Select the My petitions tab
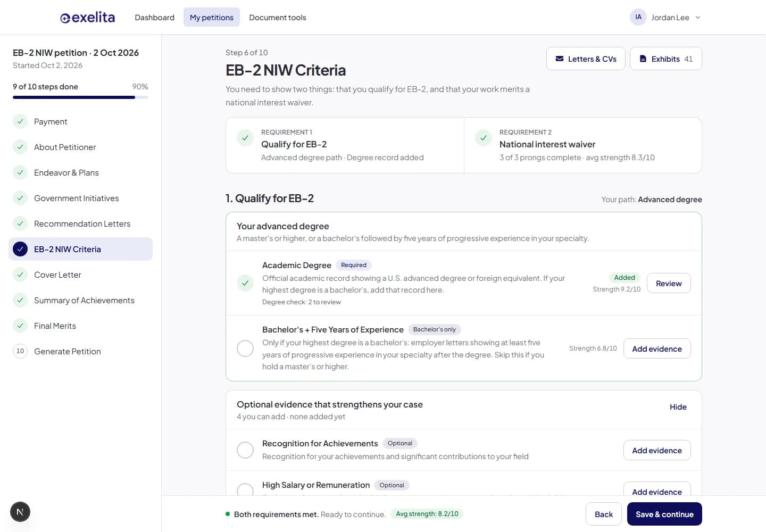This screenshot has height=532, width=766. (212, 18)
